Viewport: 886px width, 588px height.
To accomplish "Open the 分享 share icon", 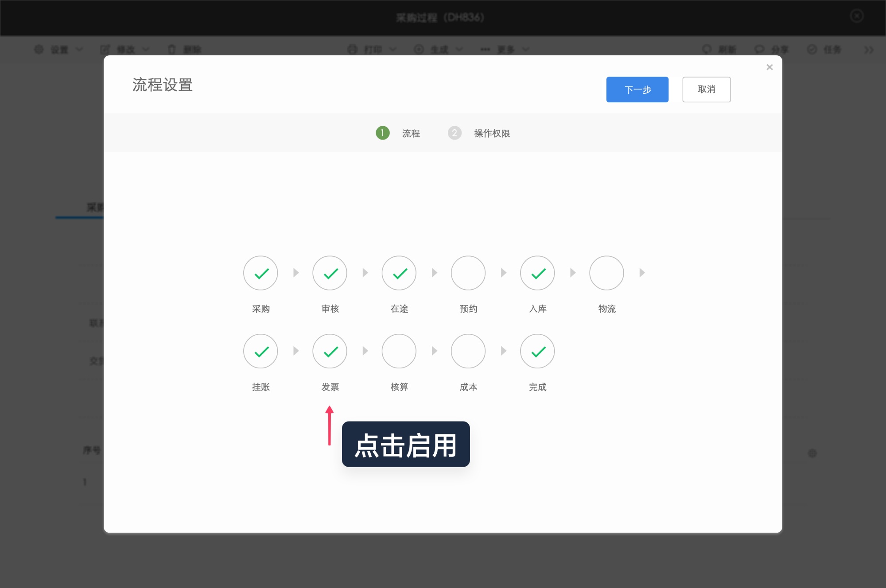I will click(x=759, y=50).
